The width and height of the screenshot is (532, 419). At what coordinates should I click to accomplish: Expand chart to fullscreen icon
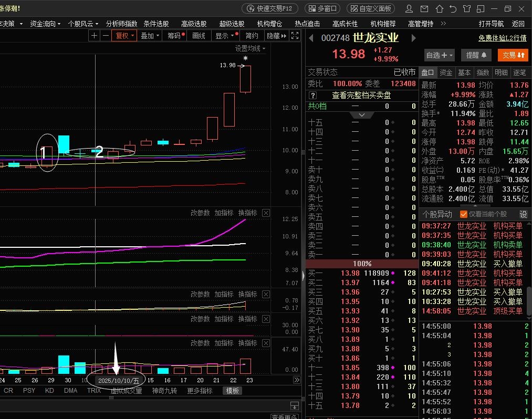295,36
